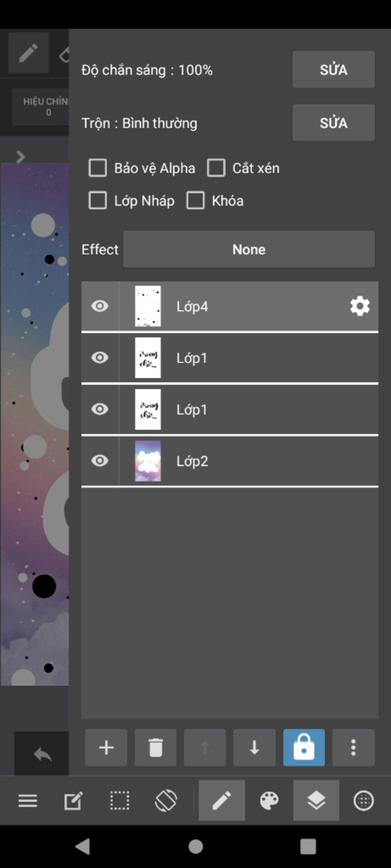Expand side panel with chevron arrow
This screenshot has height=868, width=391.
[20, 157]
